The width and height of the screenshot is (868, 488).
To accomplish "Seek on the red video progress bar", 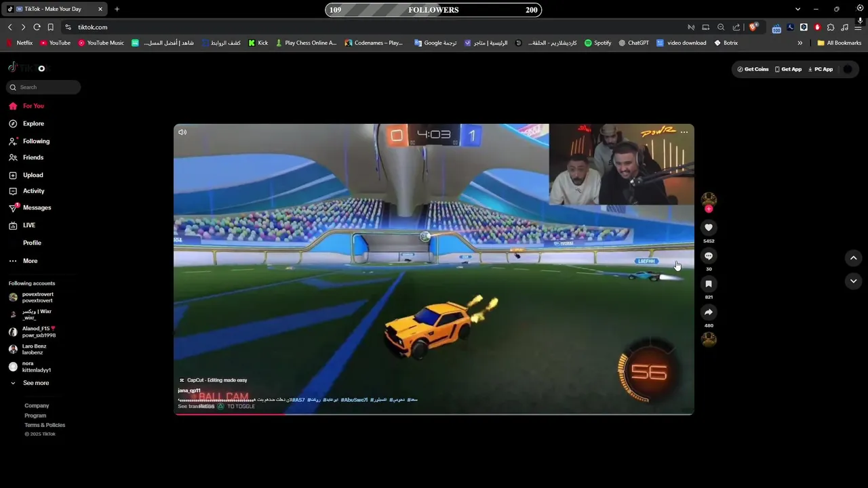I will 434,413.
